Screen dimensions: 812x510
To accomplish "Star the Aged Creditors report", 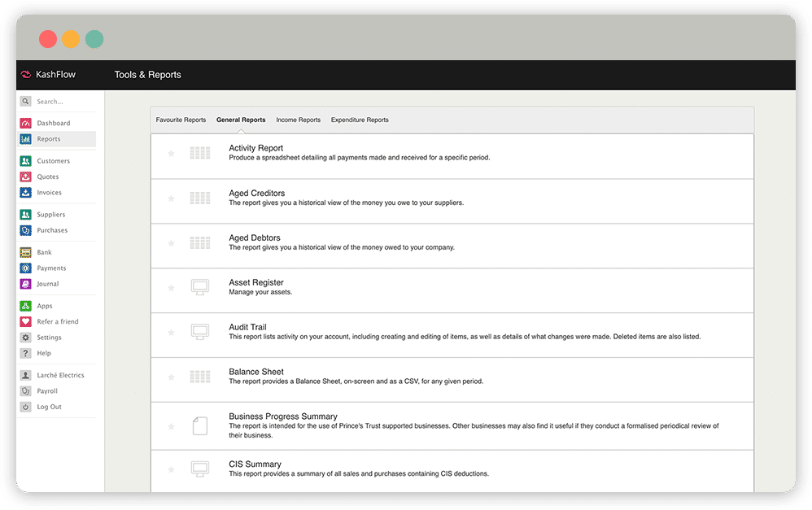I will click(x=171, y=198).
